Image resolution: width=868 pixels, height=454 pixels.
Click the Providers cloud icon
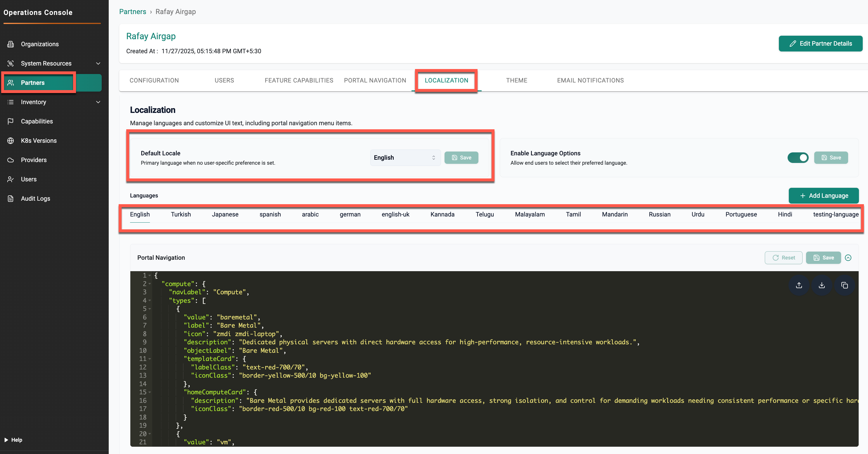(11, 160)
